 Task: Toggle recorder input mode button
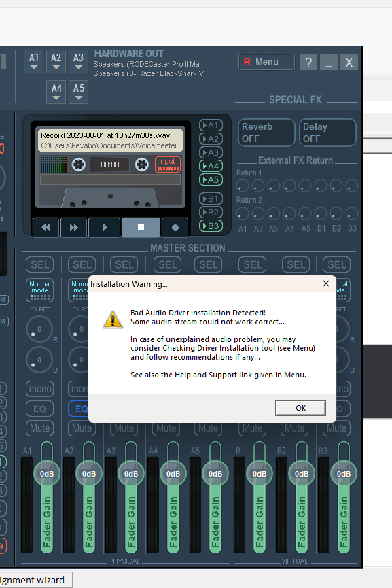coord(168,165)
